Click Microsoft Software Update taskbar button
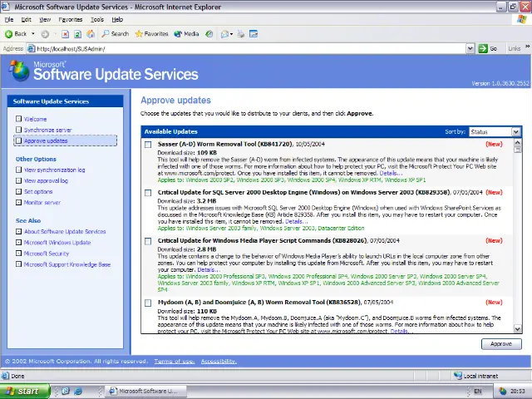The height and width of the screenshot is (399, 532). pyautogui.click(x=146, y=392)
